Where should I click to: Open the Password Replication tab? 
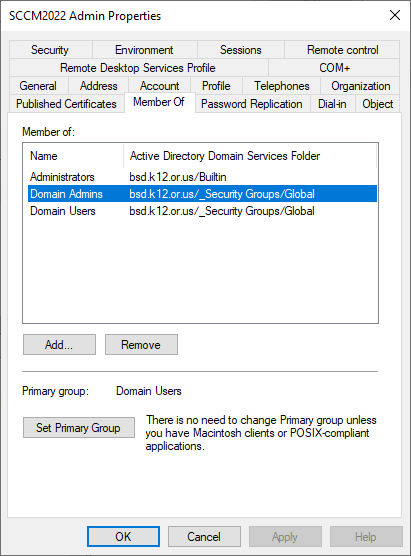coord(251,104)
